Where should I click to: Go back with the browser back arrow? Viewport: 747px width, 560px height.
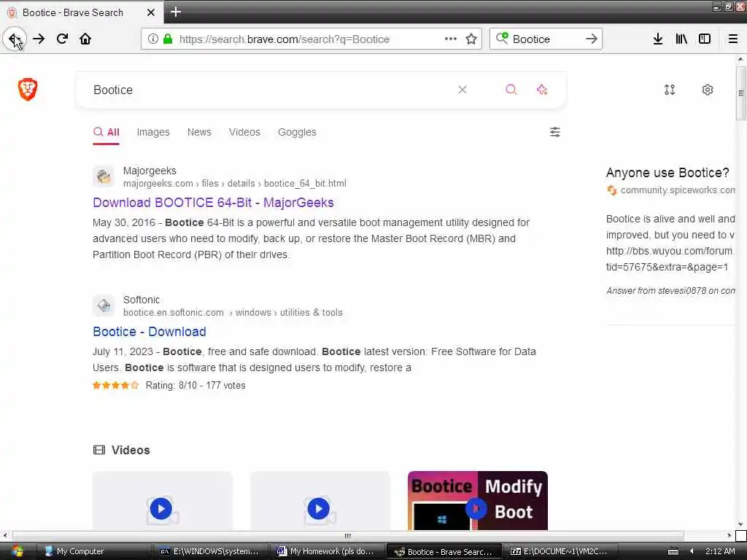tap(15, 39)
